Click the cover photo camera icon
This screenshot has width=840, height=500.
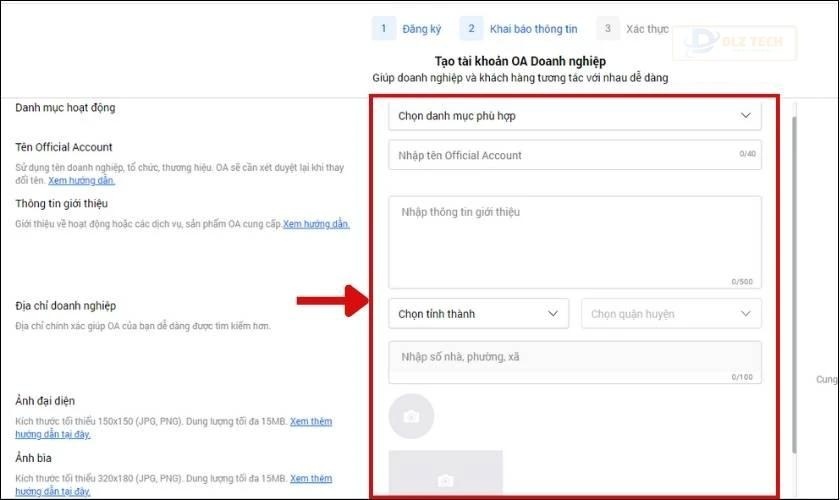coord(445,480)
